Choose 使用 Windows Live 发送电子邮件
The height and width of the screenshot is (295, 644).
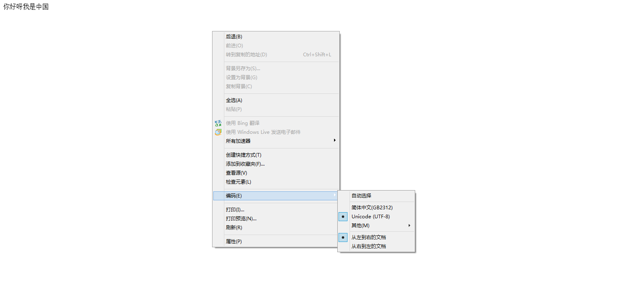pyautogui.click(x=276, y=132)
